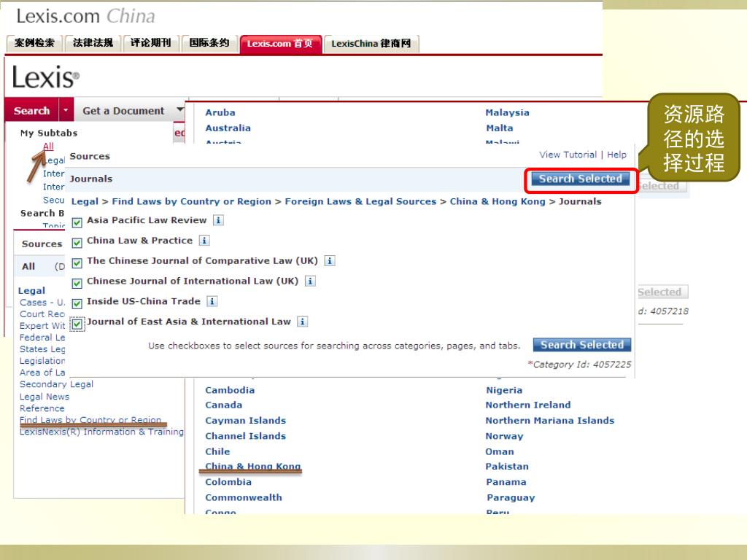Open the Paraguay country link

point(511,497)
